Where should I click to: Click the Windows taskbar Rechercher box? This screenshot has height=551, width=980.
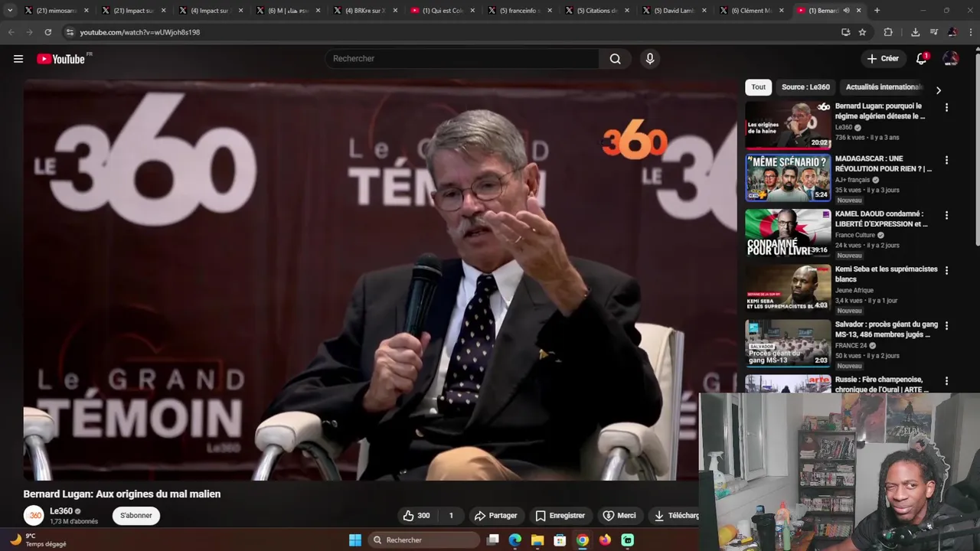coord(423,540)
